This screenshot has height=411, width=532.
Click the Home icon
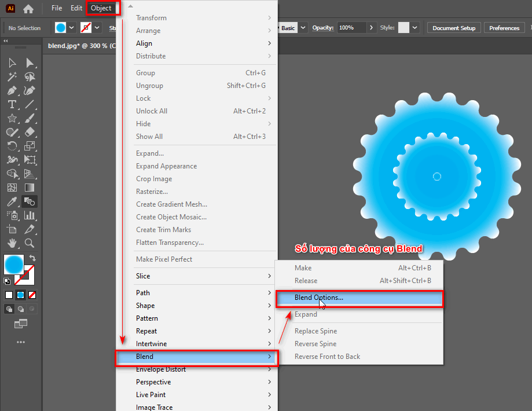pyautogui.click(x=28, y=9)
